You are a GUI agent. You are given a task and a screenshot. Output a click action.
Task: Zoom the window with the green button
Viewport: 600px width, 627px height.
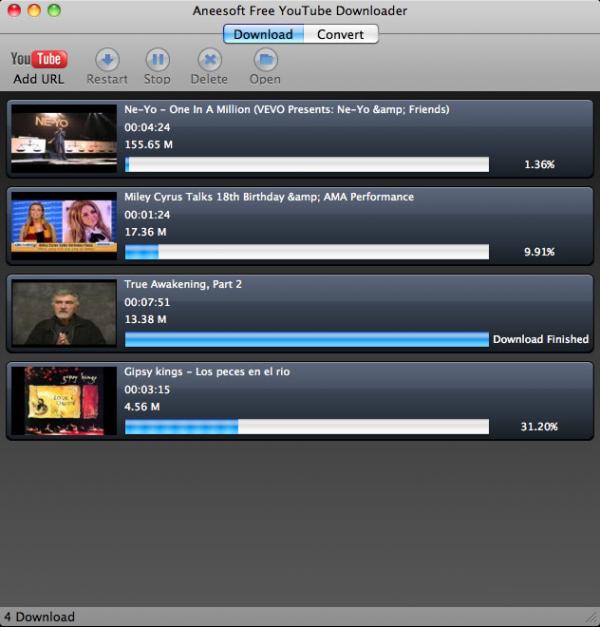[54, 10]
